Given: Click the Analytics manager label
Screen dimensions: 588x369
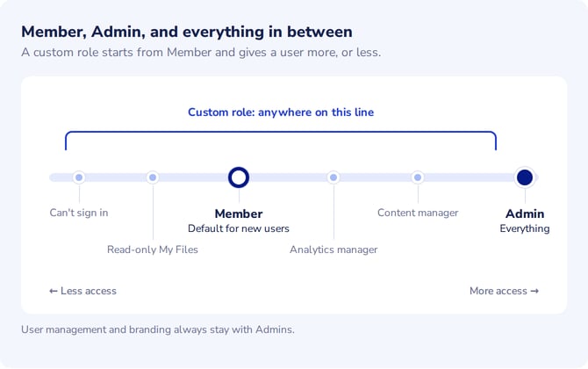Looking at the screenshot, I should point(333,250).
